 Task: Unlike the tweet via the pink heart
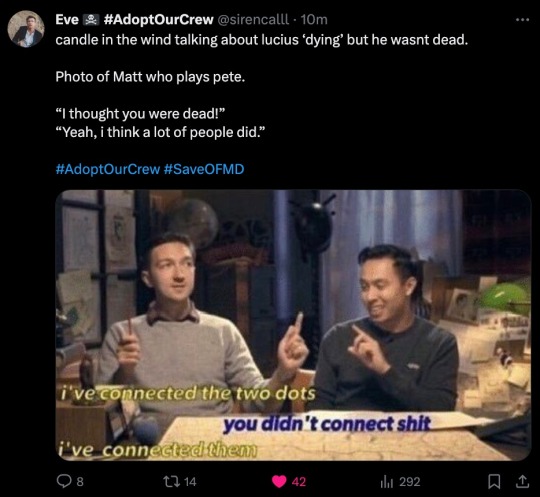[x=279, y=482]
